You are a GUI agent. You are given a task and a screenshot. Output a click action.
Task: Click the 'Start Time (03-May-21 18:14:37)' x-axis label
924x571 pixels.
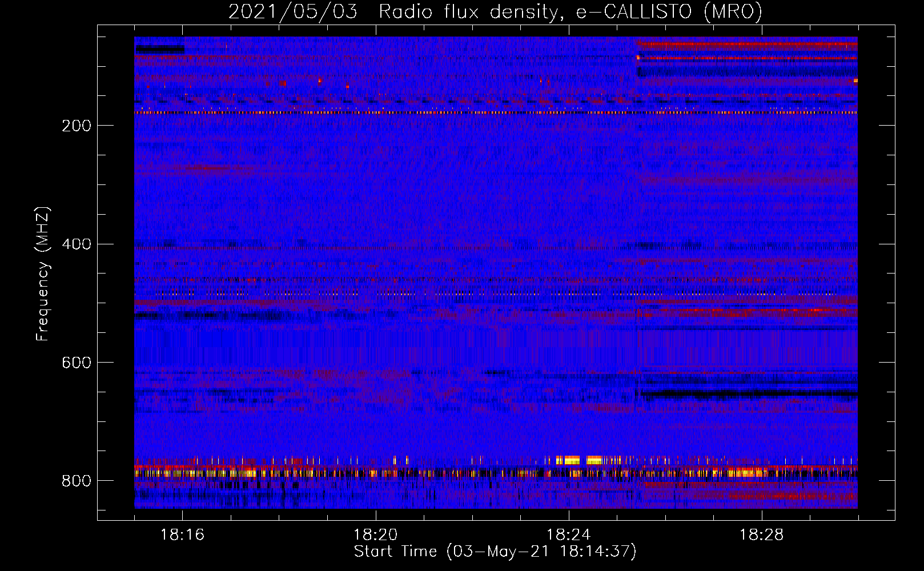tap(495, 552)
